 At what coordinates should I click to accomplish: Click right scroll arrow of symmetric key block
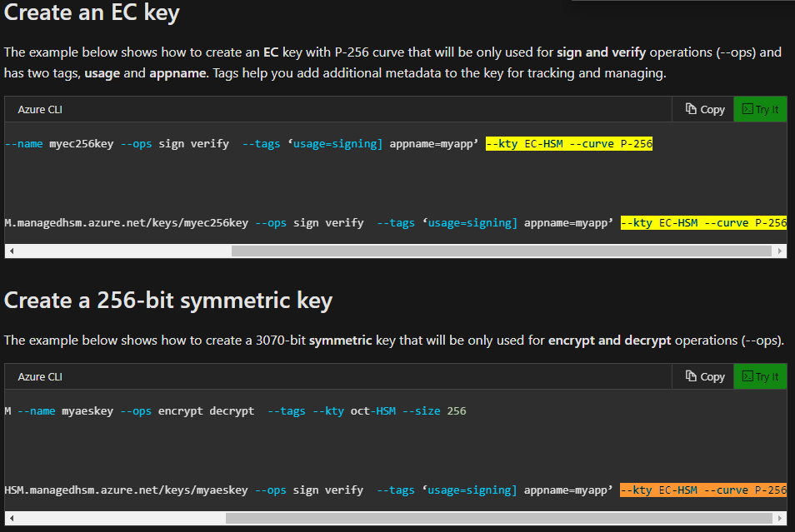click(780, 518)
